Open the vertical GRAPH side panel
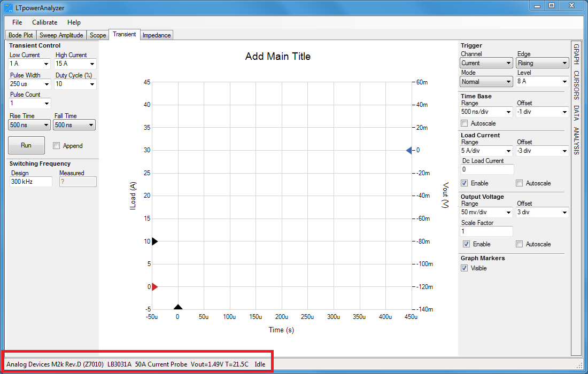Screen dimensions: 588x374 [576, 54]
